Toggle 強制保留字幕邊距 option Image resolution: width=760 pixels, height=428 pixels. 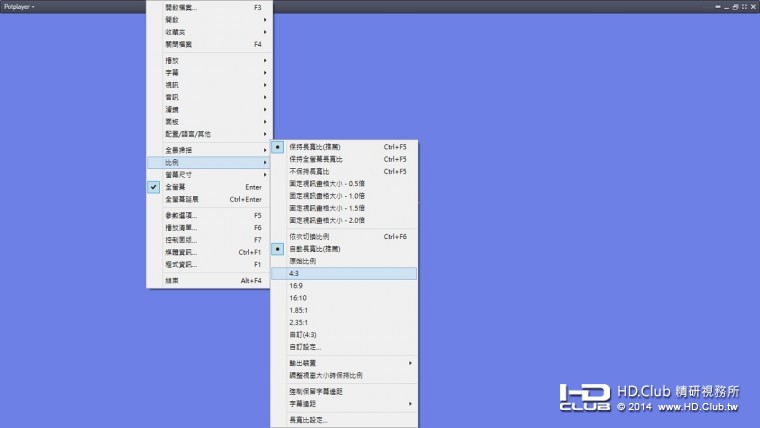click(344, 392)
